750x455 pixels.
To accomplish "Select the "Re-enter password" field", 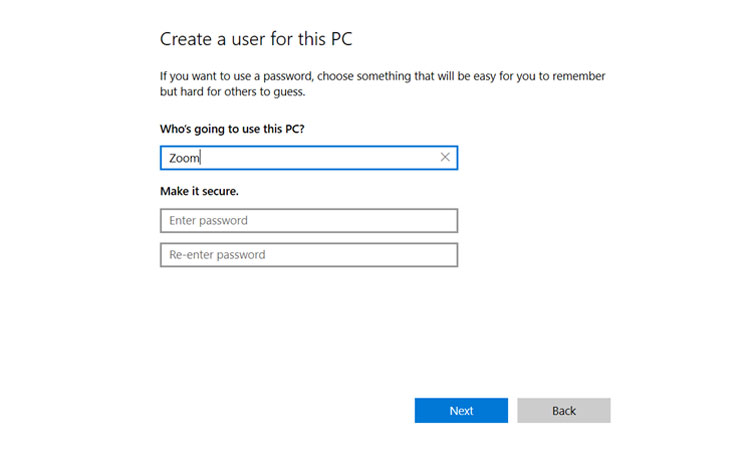I will pyautogui.click(x=308, y=255).
